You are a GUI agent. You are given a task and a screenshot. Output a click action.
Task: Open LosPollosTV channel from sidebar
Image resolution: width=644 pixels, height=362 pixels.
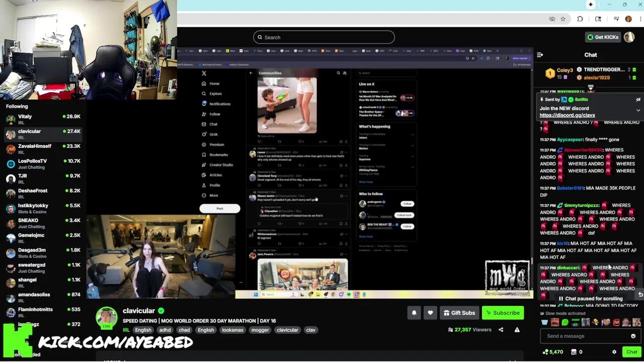pos(43,164)
